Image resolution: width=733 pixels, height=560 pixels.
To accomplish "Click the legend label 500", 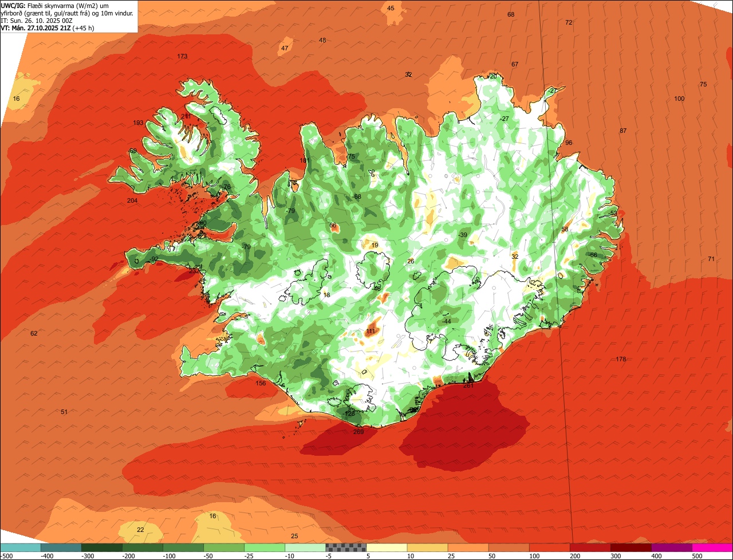I will (697, 556).
